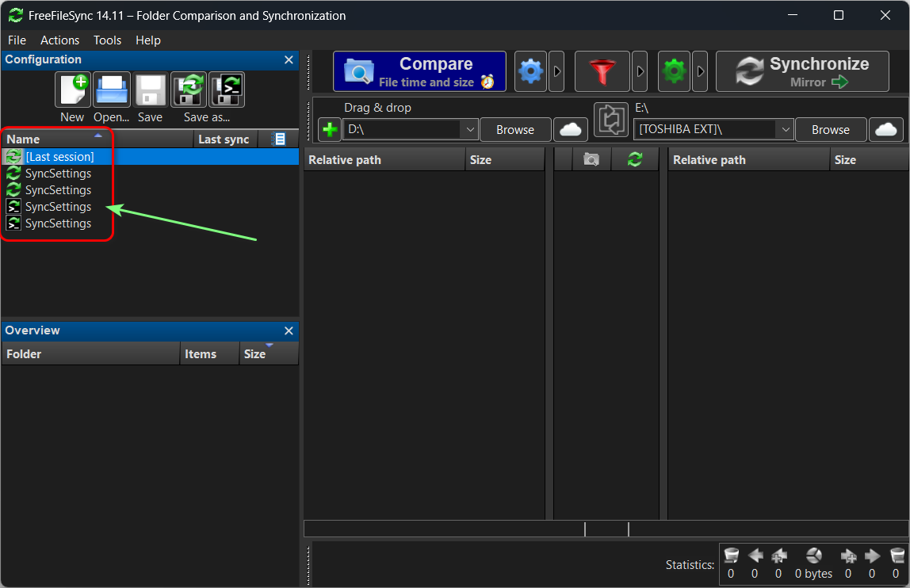This screenshot has height=588, width=910.
Task: Sort Overview by Folder column
Action: coord(90,354)
